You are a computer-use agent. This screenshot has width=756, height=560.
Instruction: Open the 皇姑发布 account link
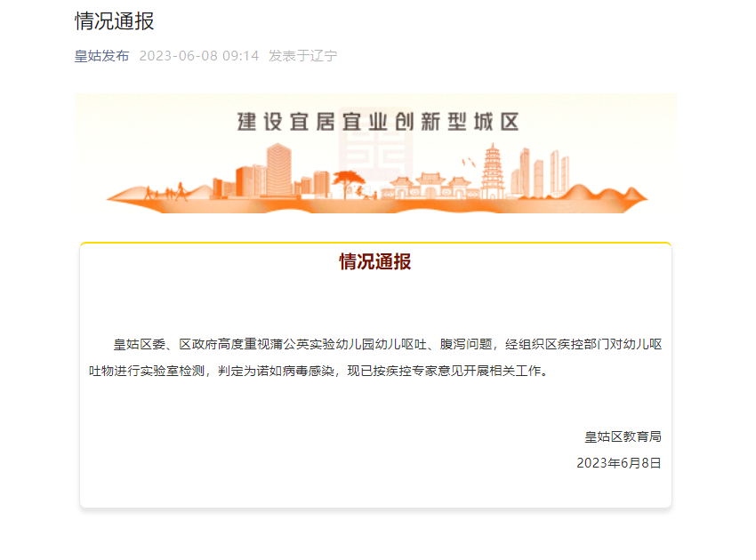(x=101, y=56)
